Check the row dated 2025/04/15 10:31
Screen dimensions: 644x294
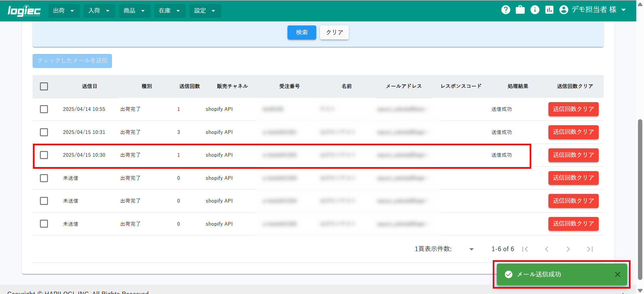(x=44, y=132)
